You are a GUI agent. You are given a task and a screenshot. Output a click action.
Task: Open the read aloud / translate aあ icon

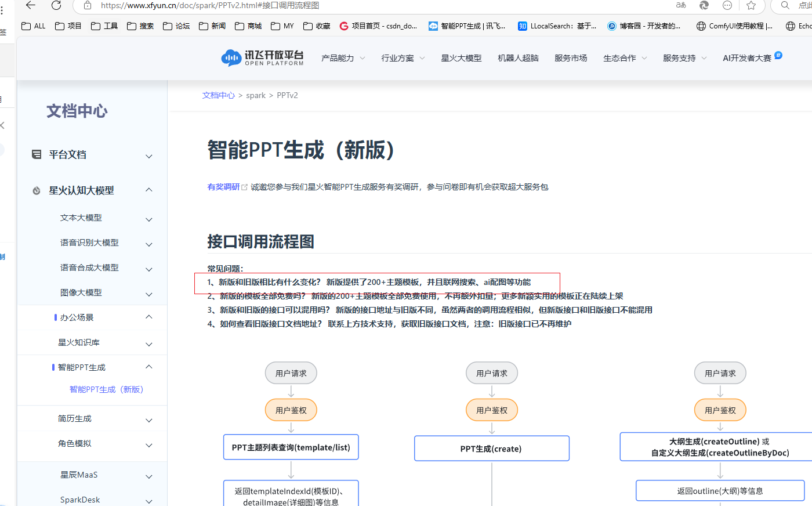(x=681, y=5)
